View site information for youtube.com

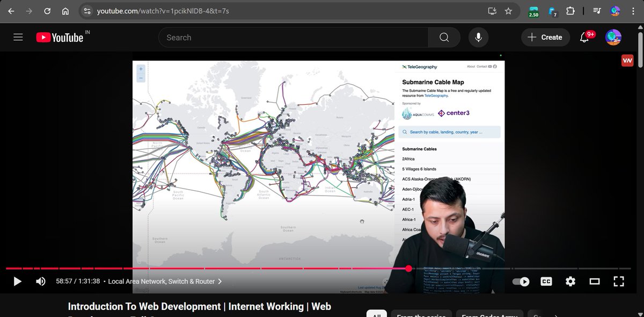(87, 11)
